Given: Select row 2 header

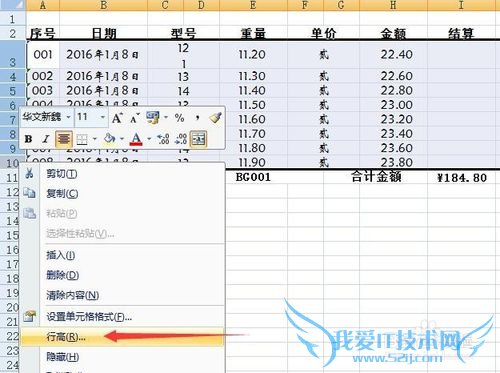Looking at the screenshot, I should pyautogui.click(x=13, y=33).
